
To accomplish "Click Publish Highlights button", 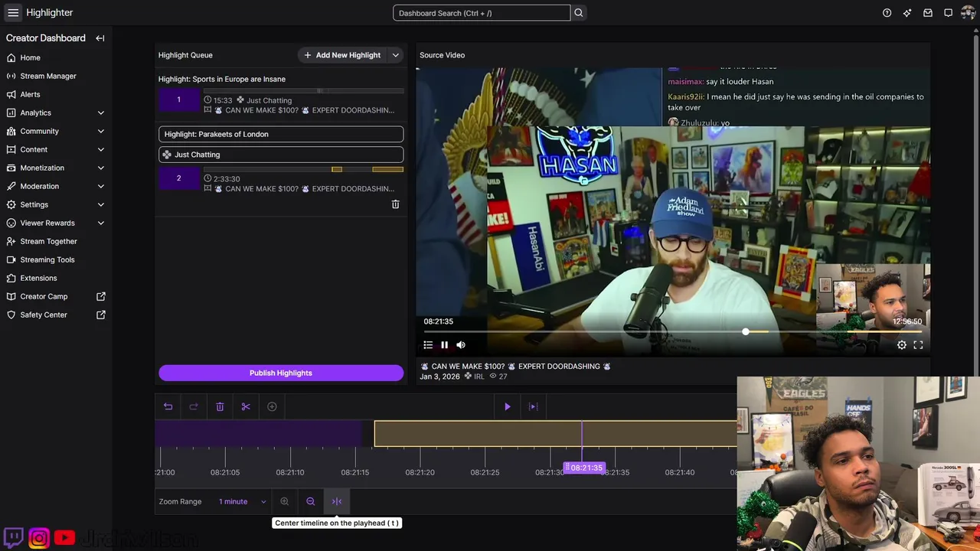I will (x=281, y=373).
